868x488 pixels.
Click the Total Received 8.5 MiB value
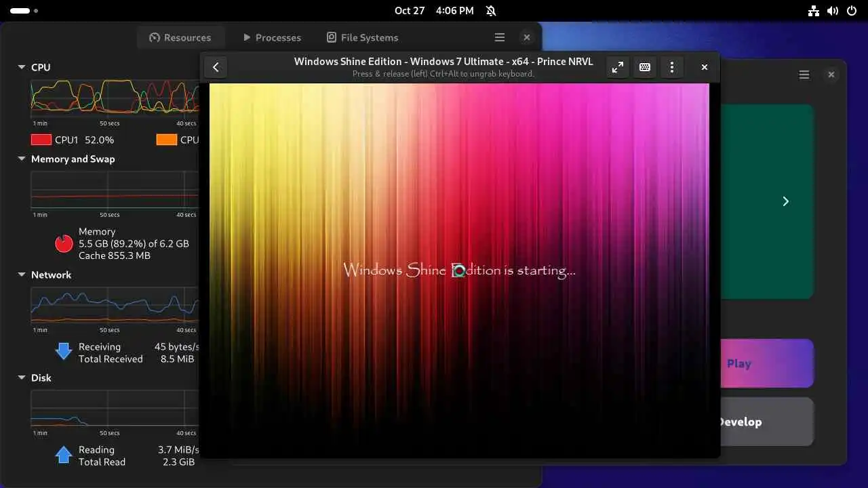178,359
